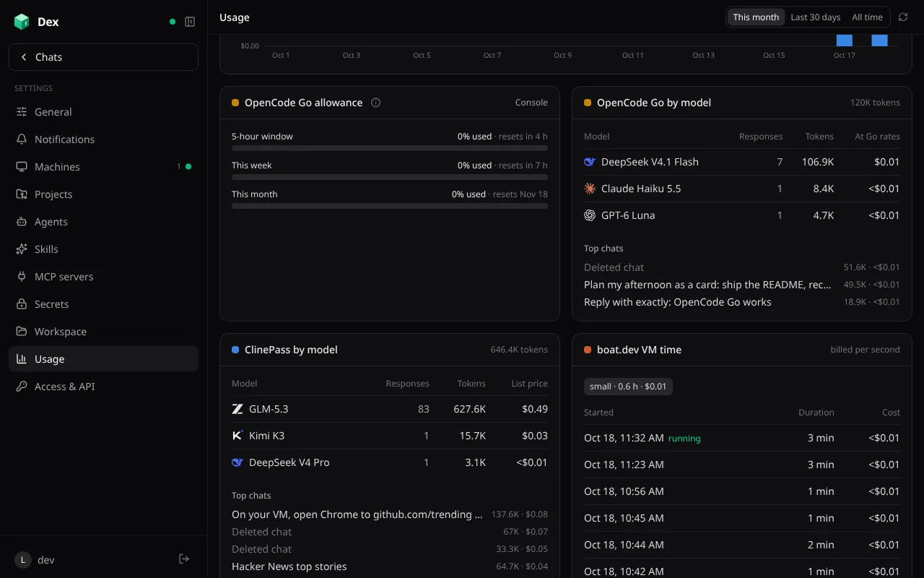The width and height of the screenshot is (924, 578).
Task: Open the 'On your VM, open Chrome' chat
Action: pyautogui.click(x=390, y=514)
